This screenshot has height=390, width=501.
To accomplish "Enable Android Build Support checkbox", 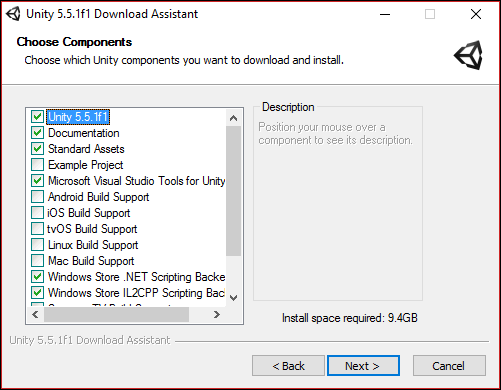I will (37, 197).
